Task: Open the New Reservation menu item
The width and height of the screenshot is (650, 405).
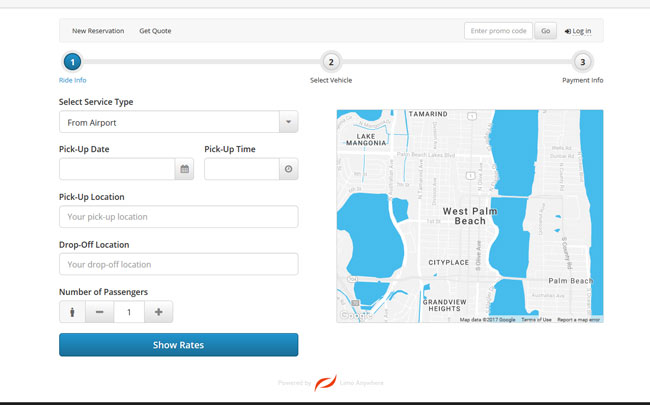Action: (x=98, y=31)
